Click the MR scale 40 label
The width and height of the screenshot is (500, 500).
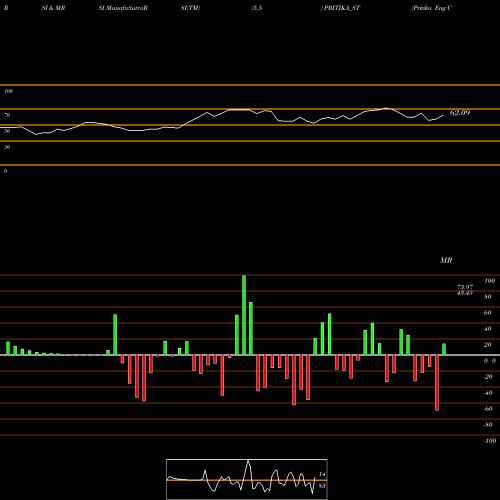click(488, 329)
